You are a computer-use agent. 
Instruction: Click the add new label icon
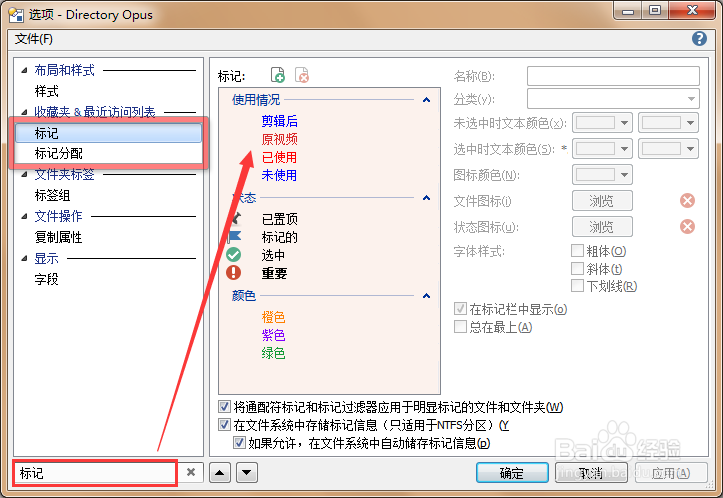pos(278,75)
